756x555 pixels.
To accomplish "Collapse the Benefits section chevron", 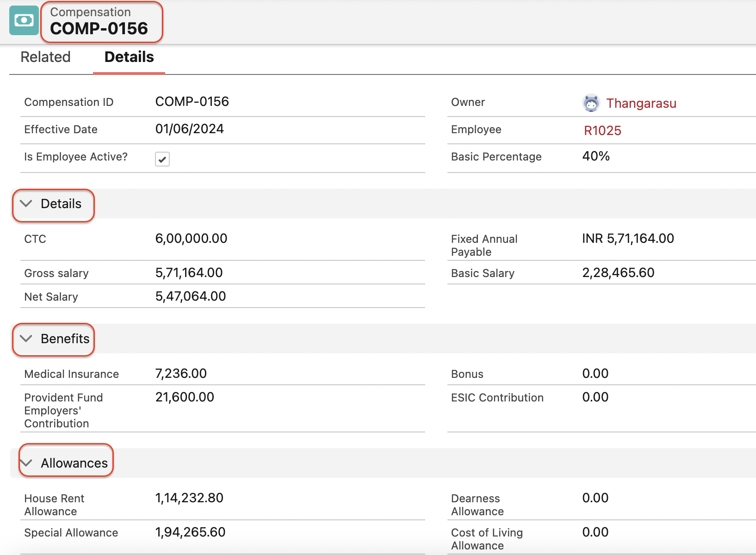I will (26, 339).
